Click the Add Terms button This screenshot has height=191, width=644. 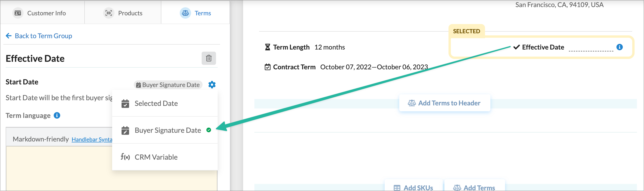click(x=474, y=187)
